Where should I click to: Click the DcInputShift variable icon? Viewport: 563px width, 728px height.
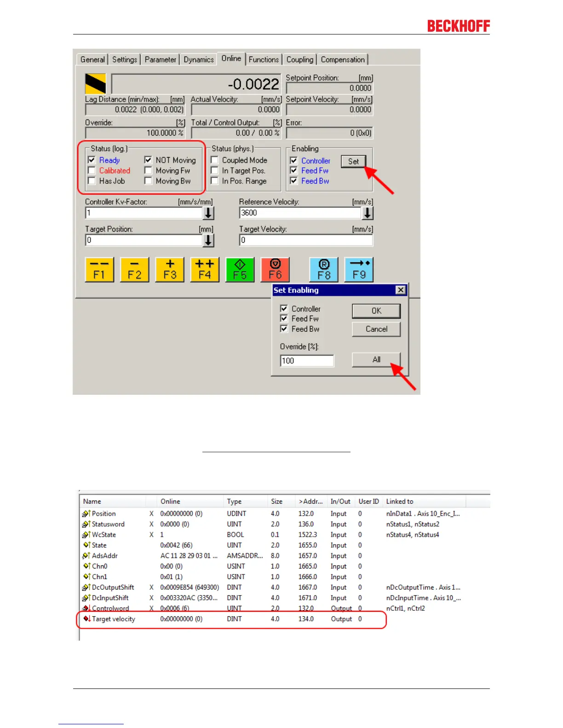(x=86, y=598)
